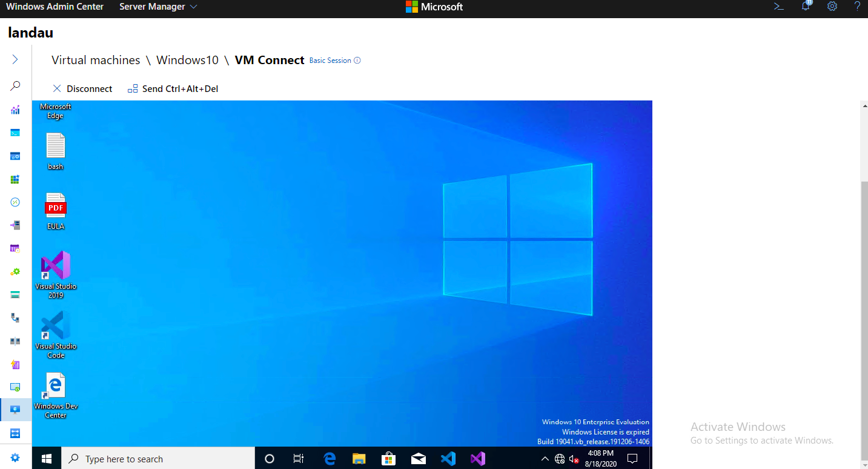Screen dimensions: 868x469
Task: Open Windows Admin Center settings gear in header
Action: pos(832,6)
